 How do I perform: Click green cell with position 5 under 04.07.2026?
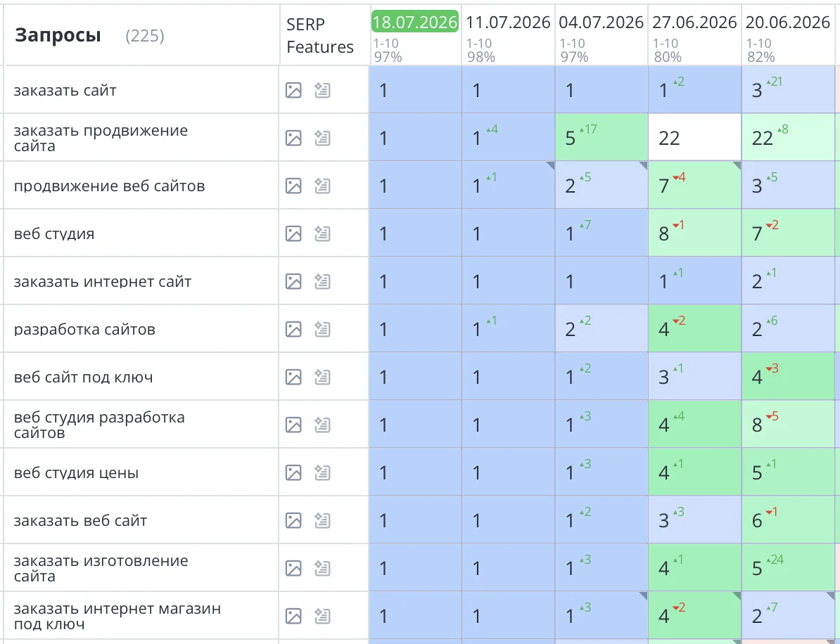[x=602, y=138]
